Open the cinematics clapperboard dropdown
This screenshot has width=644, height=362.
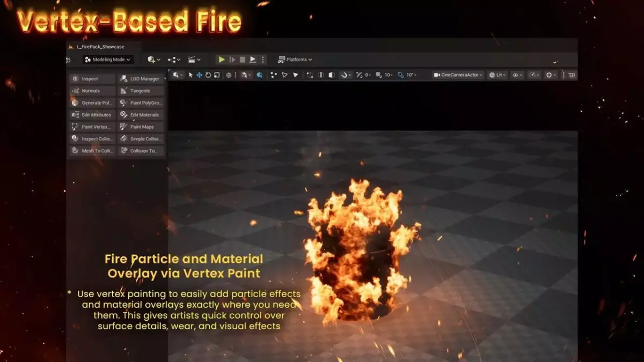(x=194, y=60)
